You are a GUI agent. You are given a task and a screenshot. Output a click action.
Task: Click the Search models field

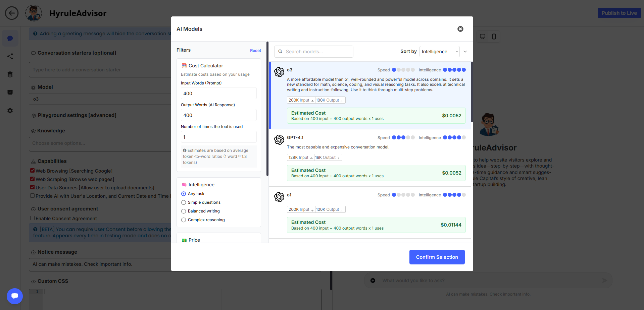(x=314, y=52)
